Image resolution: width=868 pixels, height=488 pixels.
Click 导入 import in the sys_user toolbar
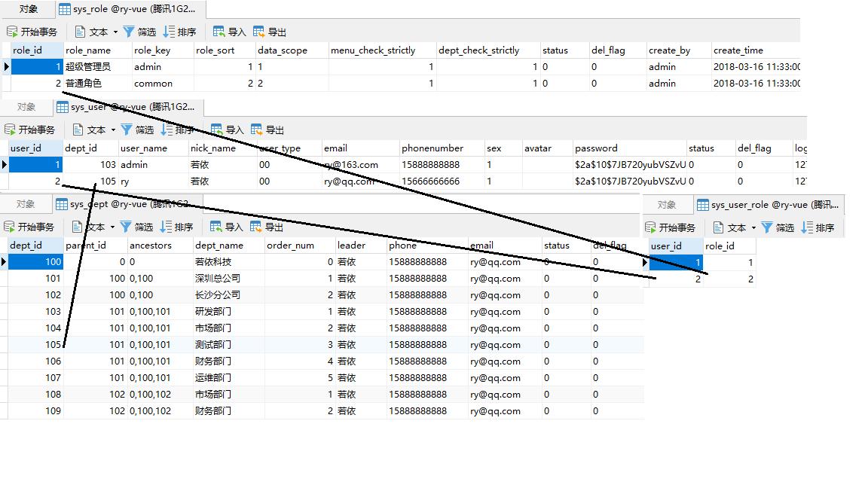point(227,130)
